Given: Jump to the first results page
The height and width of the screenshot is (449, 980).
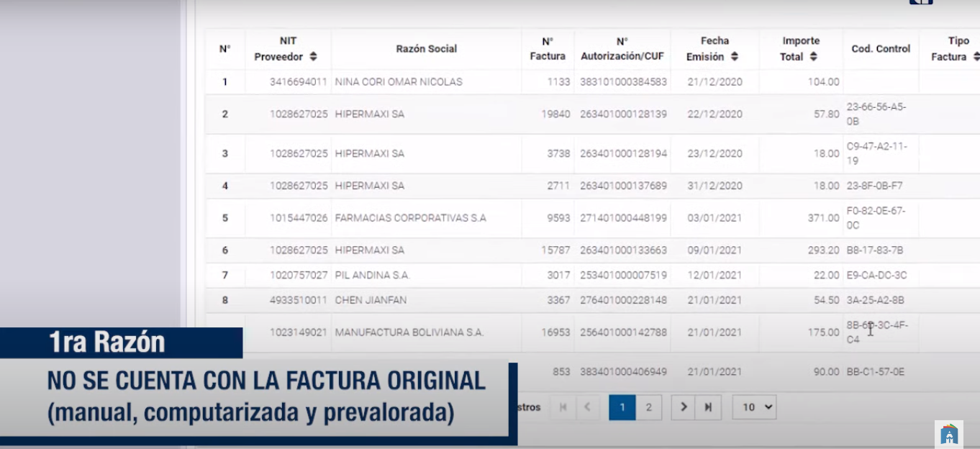Looking at the screenshot, I should 563,407.
